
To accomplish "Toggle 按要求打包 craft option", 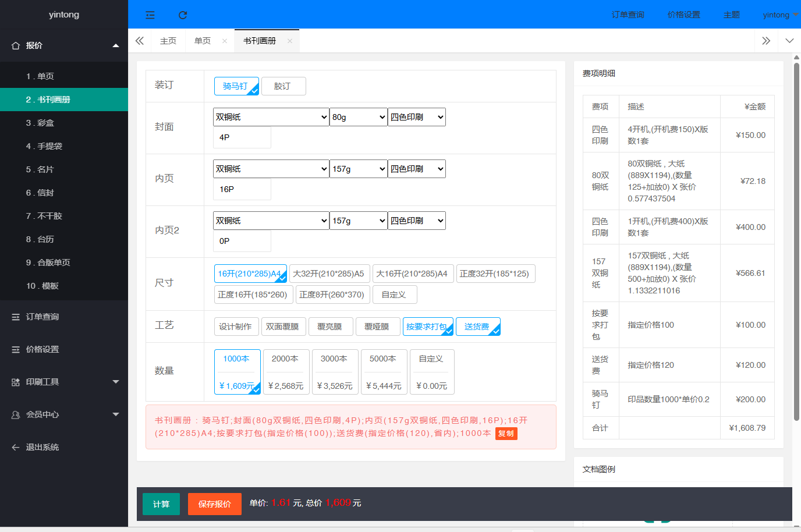I will click(x=428, y=327).
